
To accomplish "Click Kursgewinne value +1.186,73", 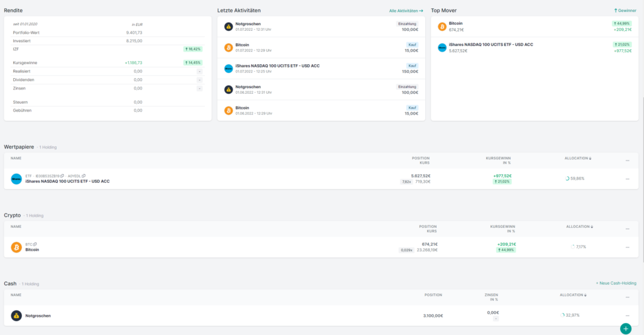I will (133, 63).
